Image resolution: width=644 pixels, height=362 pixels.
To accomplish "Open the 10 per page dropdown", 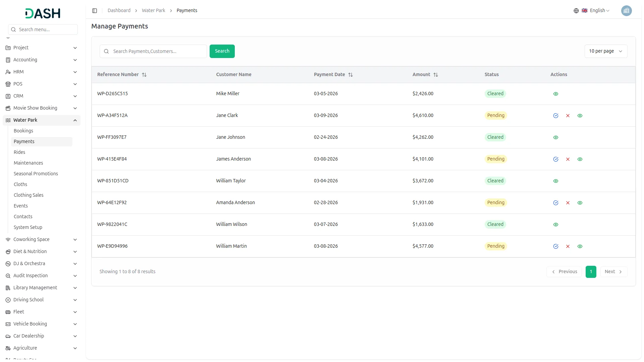I will pyautogui.click(x=606, y=51).
